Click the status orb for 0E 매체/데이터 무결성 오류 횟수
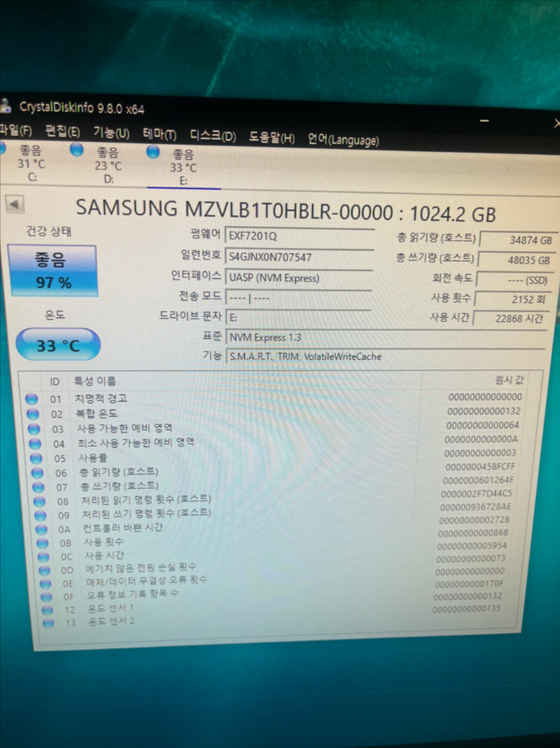This screenshot has width=560, height=748. click(46, 584)
